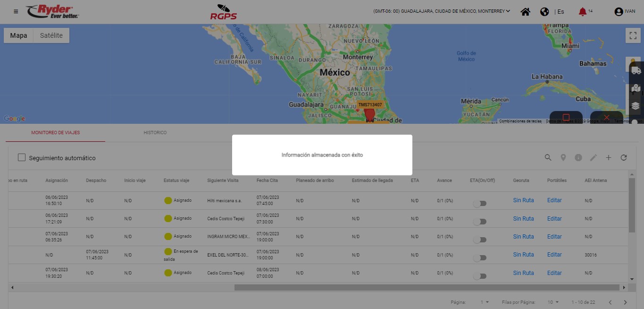644x309 pixels.
Task: Click the table's horizontal scrollbar
Action: pyautogui.click(x=427, y=287)
